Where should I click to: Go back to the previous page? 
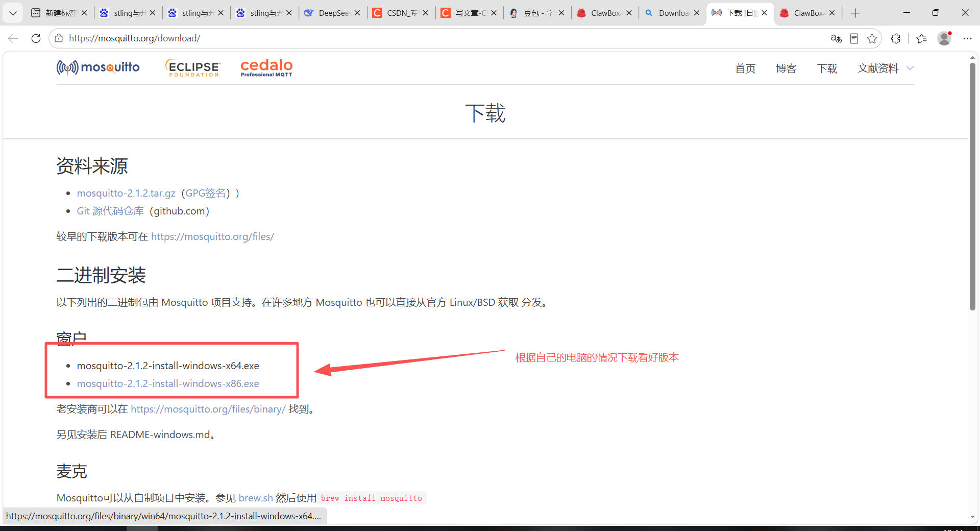click(x=13, y=38)
